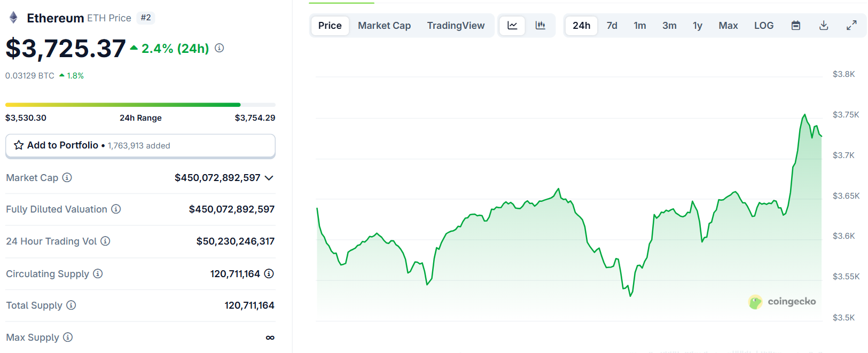Screen dimensions: 868x353
Task: Switch to the candlestick chart view icon
Action: click(x=541, y=25)
